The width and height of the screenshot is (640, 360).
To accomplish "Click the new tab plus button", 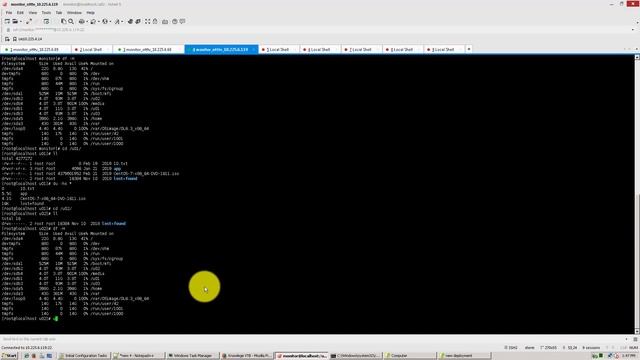I will click(x=469, y=49).
